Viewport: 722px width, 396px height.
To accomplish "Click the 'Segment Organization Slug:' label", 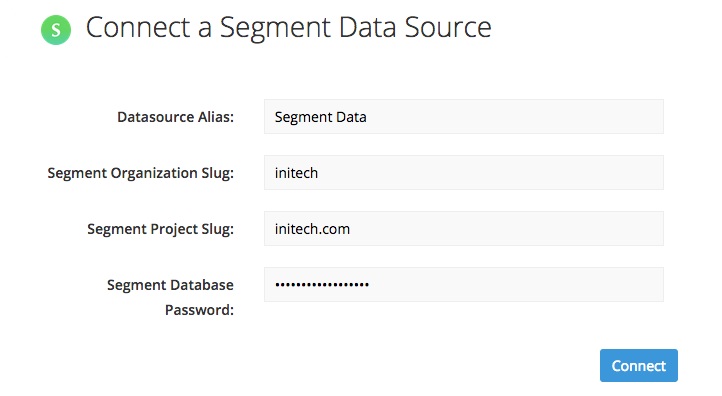I will coord(140,173).
